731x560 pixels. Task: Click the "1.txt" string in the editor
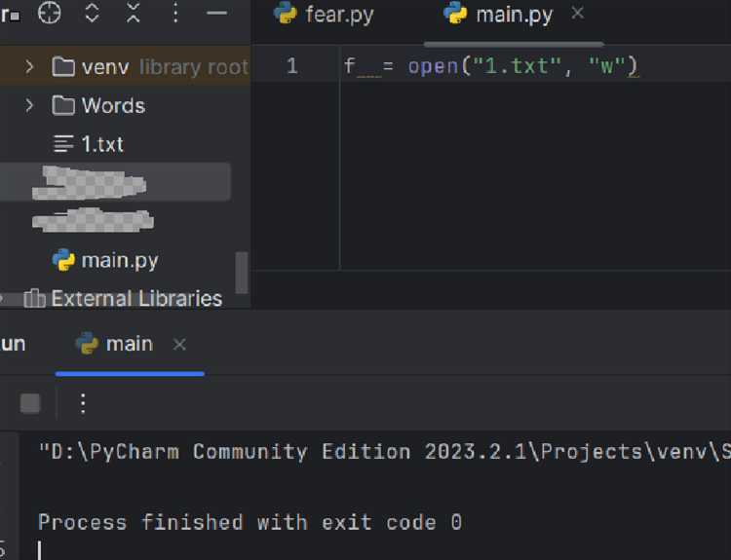point(517,65)
